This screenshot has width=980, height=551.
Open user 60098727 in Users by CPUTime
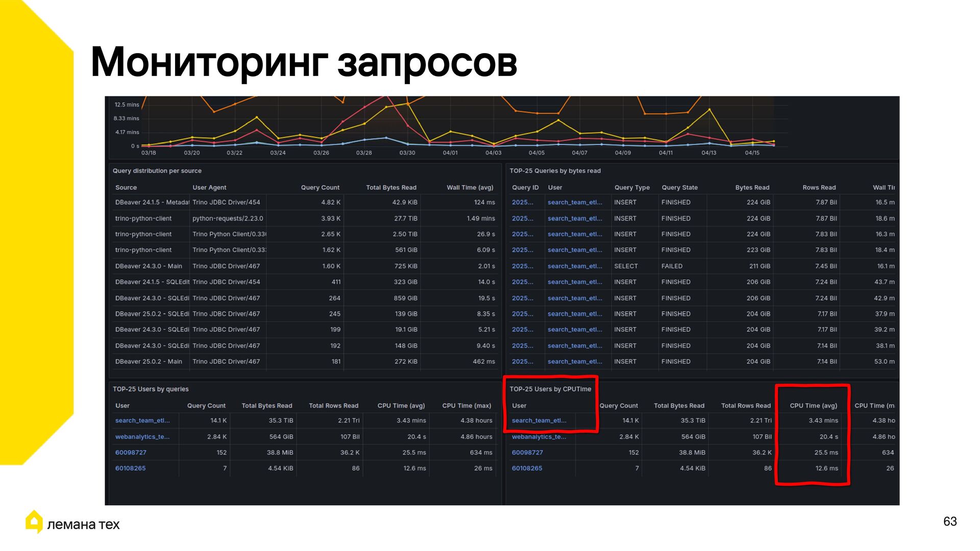(x=527, y=453)
